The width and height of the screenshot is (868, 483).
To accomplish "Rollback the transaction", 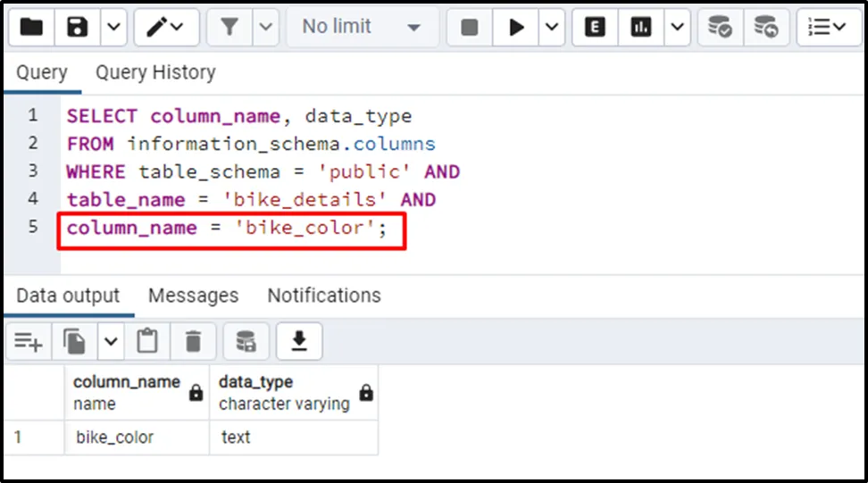I will [765, 28].
